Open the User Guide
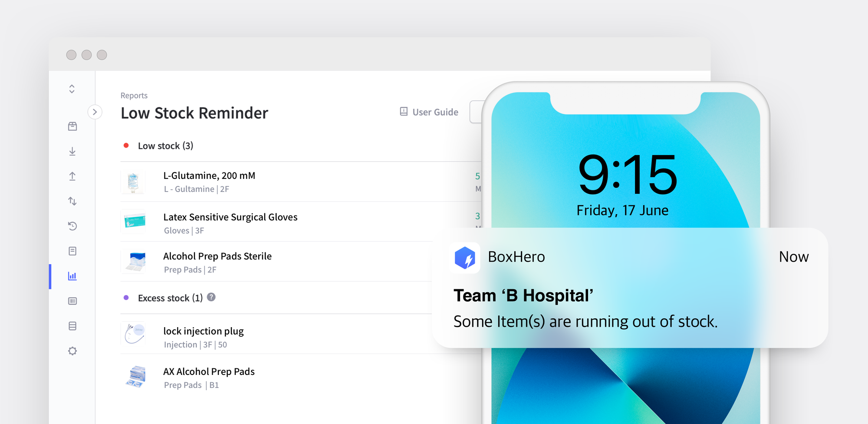 [x=429, y=112]
